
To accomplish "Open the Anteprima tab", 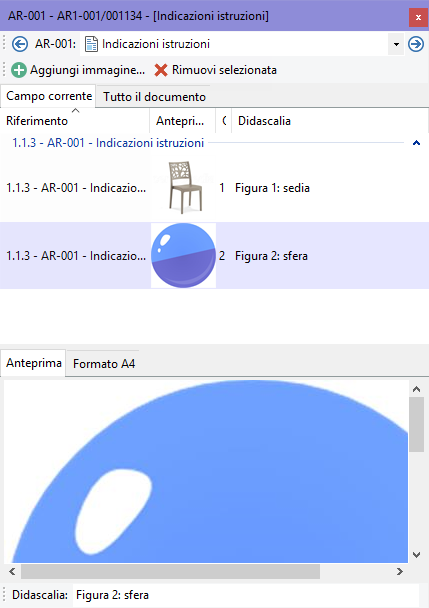I will click(34, 363).
